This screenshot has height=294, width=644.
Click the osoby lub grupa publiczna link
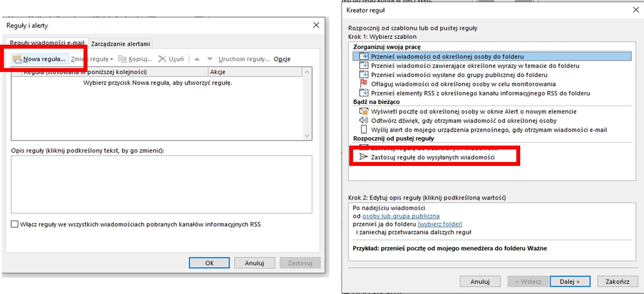[x=401, y=216]
